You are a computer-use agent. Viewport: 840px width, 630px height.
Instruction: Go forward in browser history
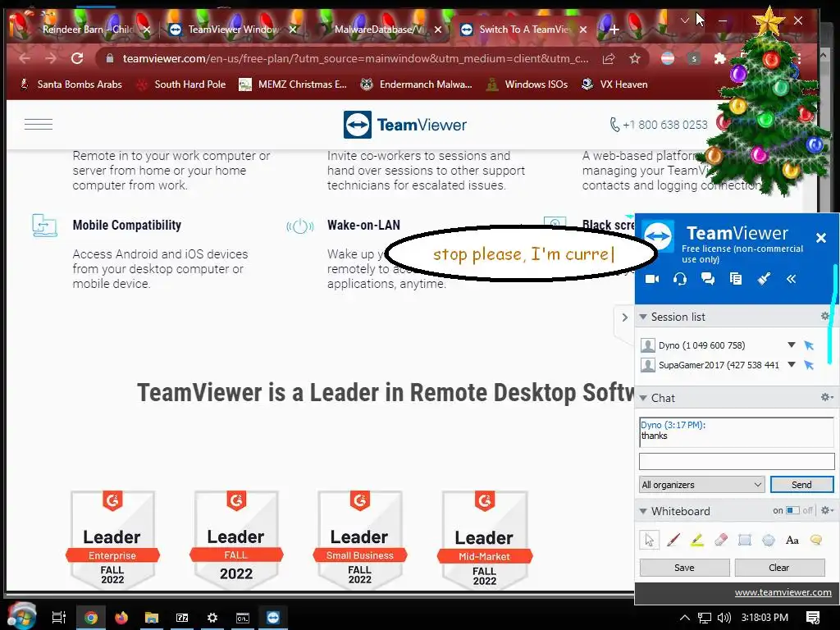coord(51,58)
